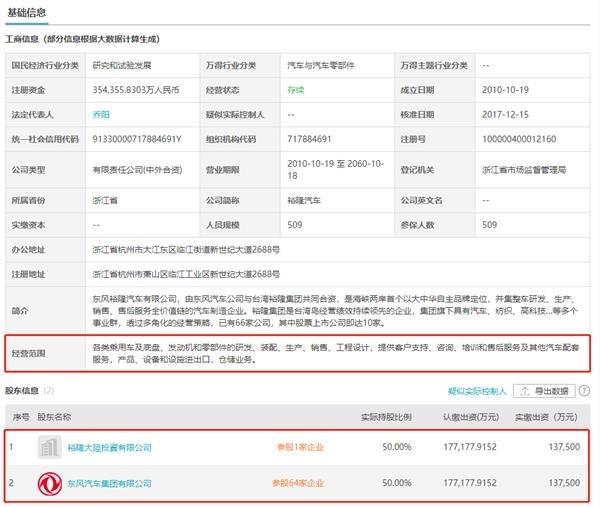Select company type 有限责任公司(中外合资)
600x507 pixels.
(x=137, y=170)
